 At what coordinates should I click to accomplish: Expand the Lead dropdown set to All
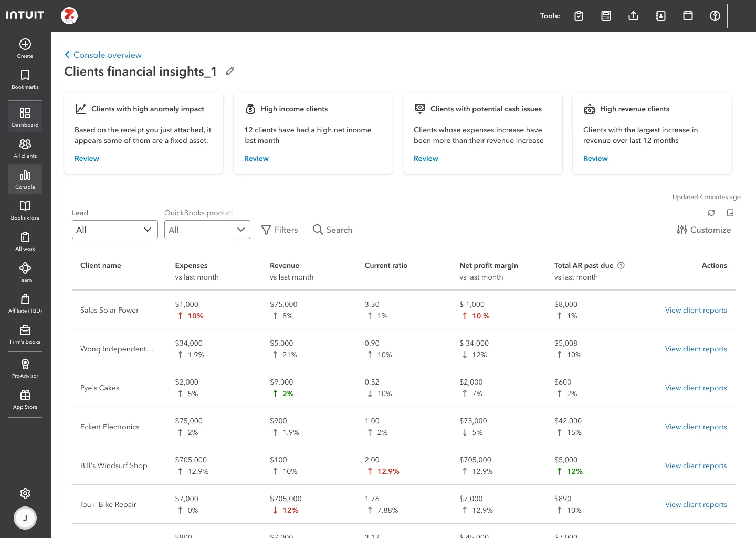pyautogui.click(x=115, y=230)
